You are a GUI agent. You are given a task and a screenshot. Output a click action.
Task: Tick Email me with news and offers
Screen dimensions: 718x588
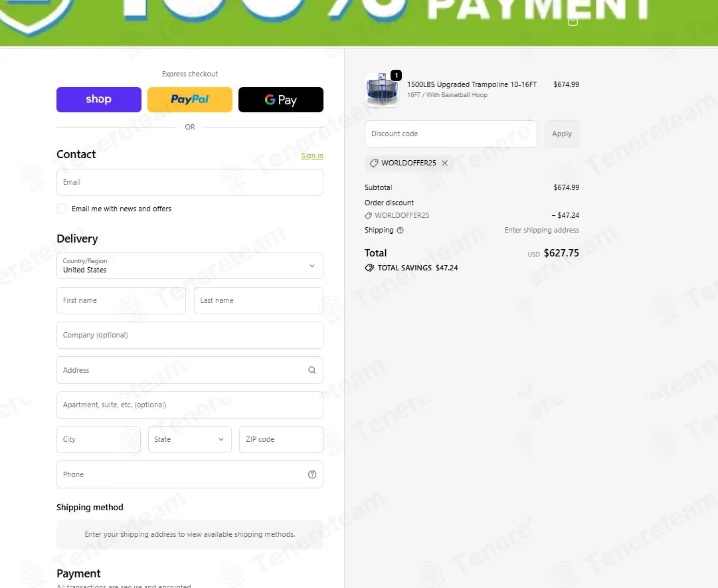(62, 209)
